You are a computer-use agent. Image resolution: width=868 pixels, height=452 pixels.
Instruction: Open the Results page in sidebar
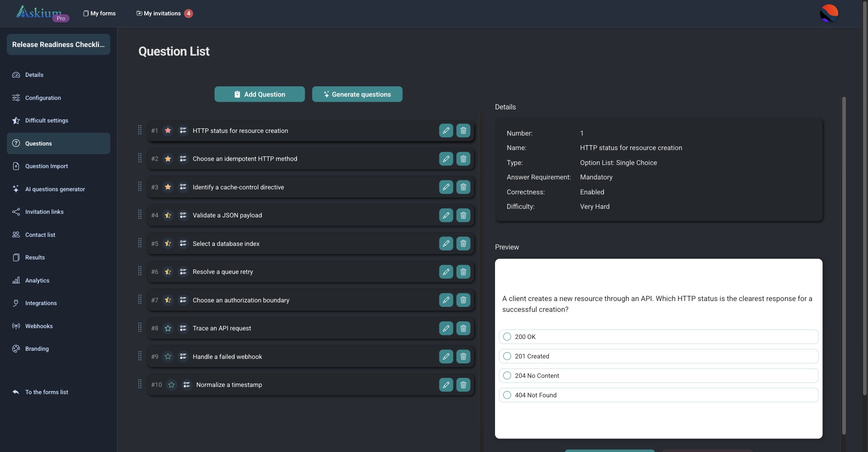[x=58, y=258]
